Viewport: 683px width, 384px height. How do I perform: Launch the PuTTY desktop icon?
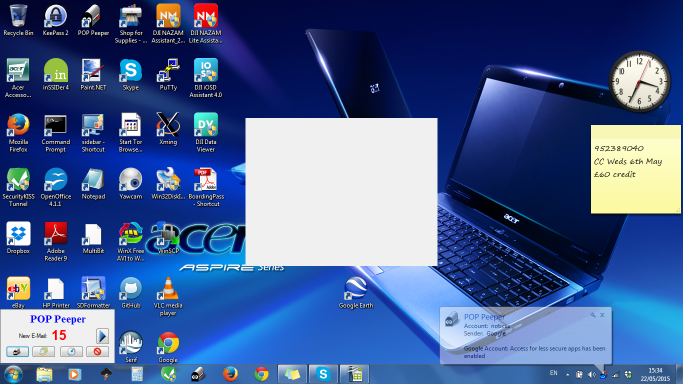[x=168, y=74]
